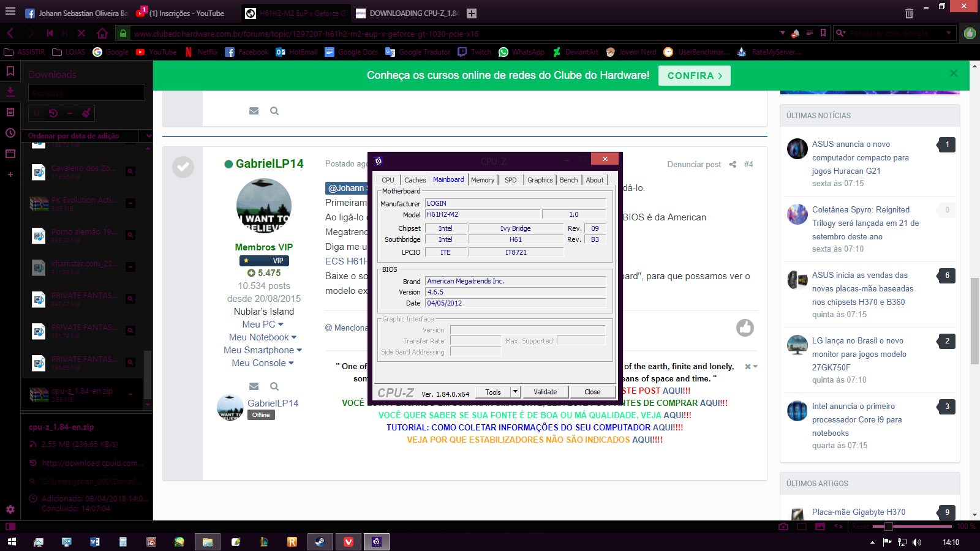Screen dimensions: 980x551
Task: Retry the selected download
Action: click(x=53, y=113)
